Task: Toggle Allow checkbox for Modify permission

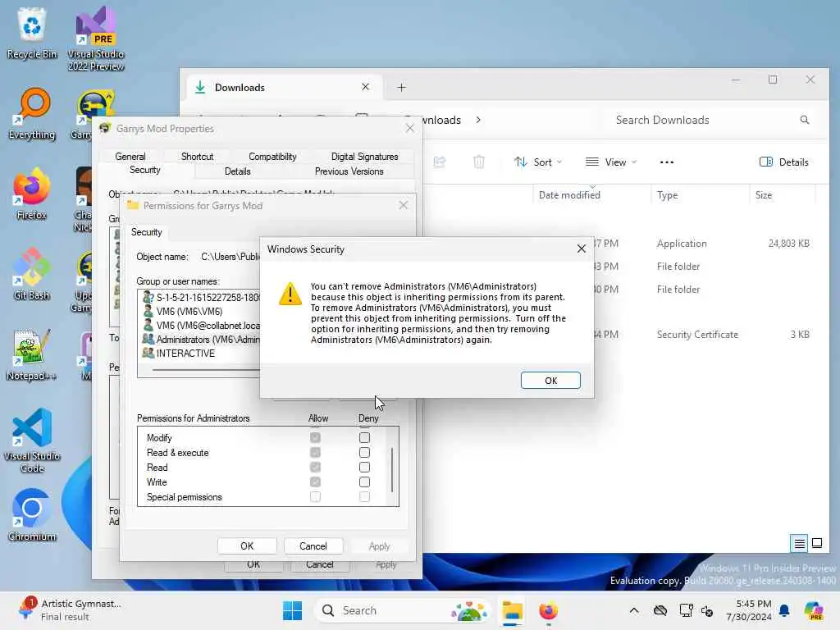Action: [x=315, y=438]
